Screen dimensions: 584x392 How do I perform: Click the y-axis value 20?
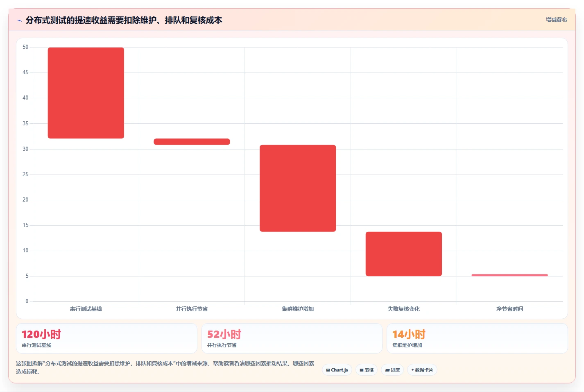point(25,200)
